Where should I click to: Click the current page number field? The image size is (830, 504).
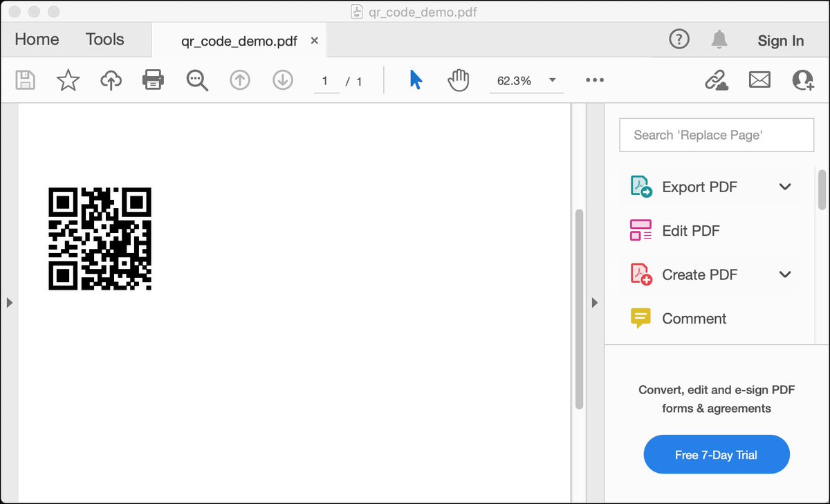tap(326, 81)
